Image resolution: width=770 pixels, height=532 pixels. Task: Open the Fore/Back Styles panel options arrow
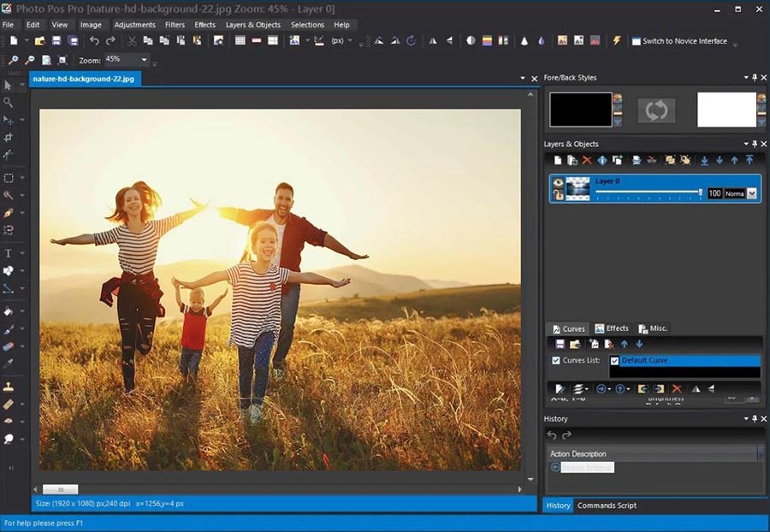click(x=746, y=78)
